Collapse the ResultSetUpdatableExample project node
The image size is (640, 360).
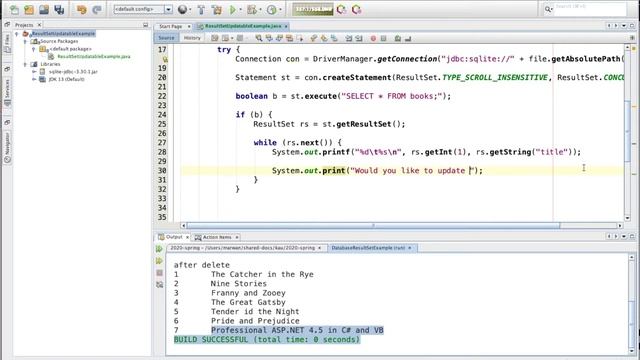pos(17,34)
